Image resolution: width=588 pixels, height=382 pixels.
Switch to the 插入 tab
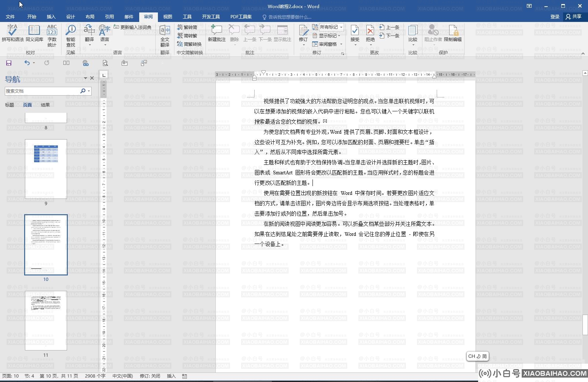pos(51,17)
